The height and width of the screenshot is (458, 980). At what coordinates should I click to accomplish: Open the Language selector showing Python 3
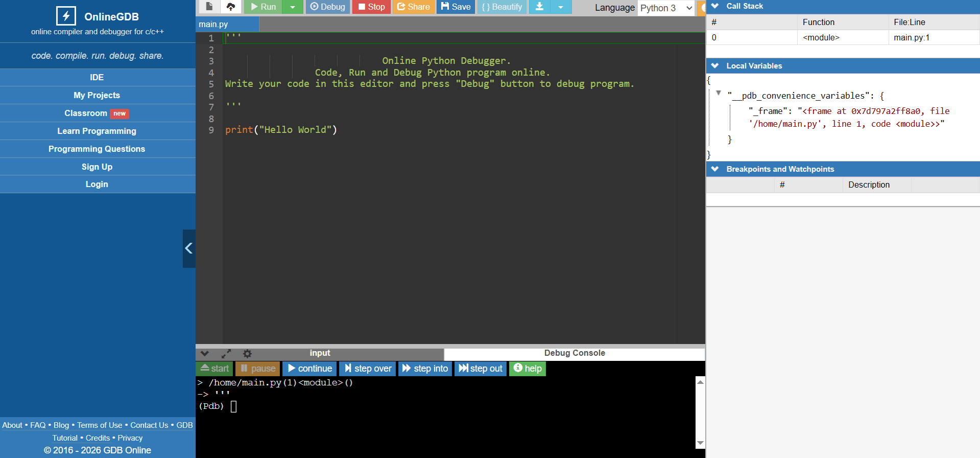click(666, 8)
